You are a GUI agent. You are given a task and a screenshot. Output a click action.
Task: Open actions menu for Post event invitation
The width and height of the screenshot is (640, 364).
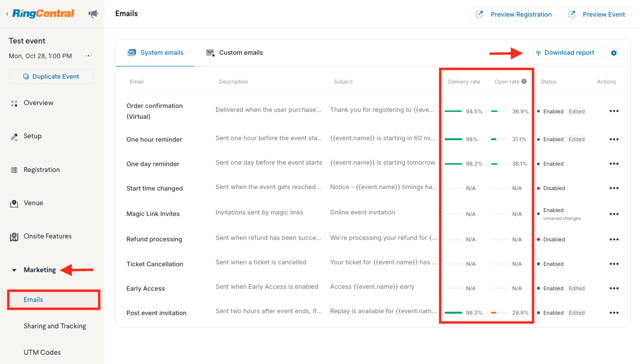pos(614,313)
